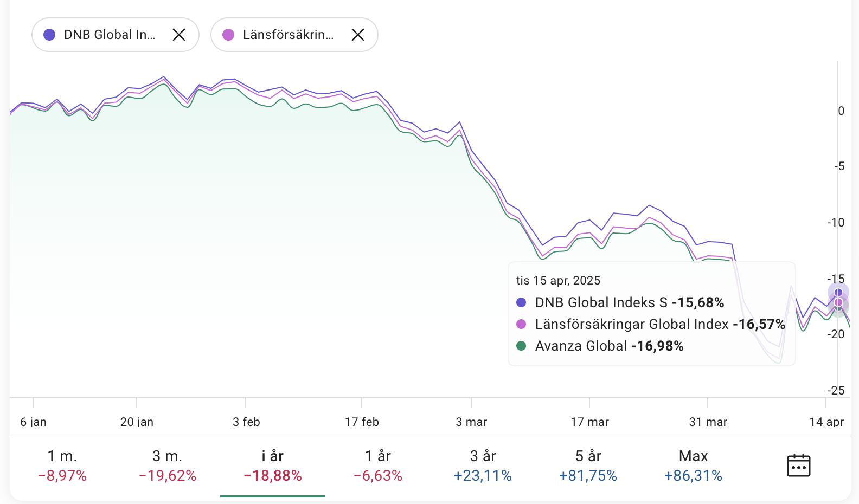Click the purple DNB data point marker
The height and width of the screenshot is (504, 859).
point(838,293)
